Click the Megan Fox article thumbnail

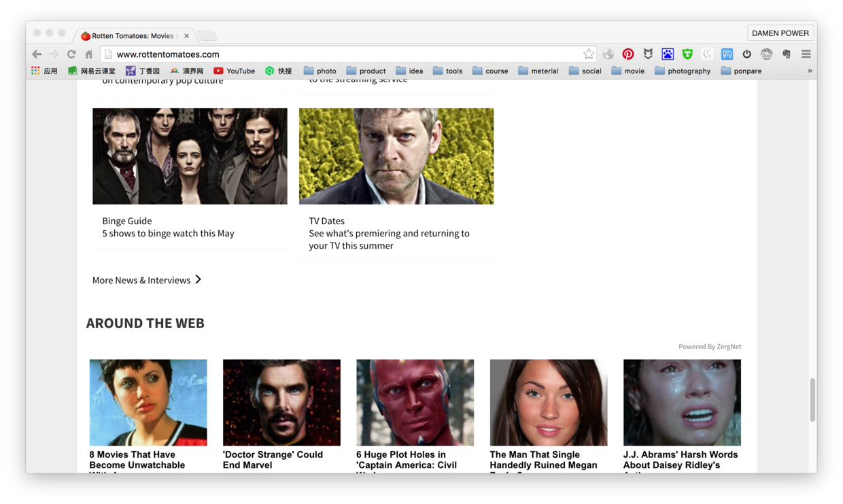549,403
